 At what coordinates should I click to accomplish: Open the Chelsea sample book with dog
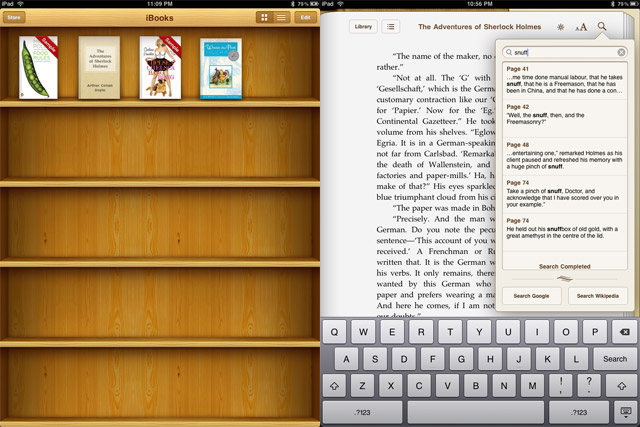coord(160,67)
